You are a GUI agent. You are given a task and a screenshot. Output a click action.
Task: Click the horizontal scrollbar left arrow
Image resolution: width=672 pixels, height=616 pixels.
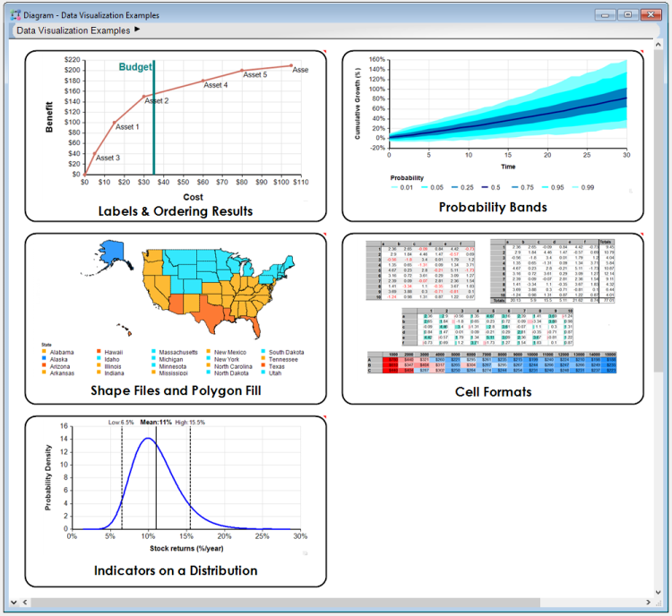point(25,603)
